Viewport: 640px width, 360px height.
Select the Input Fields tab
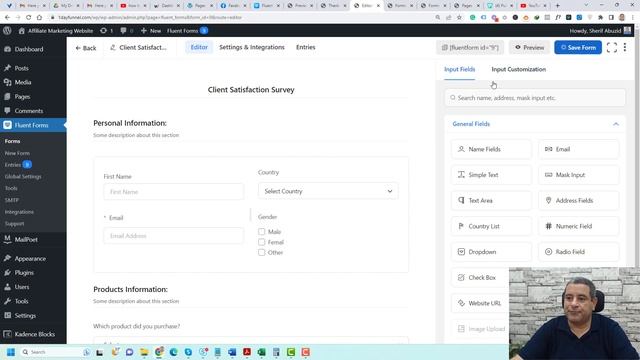click(x=460, y=69)
